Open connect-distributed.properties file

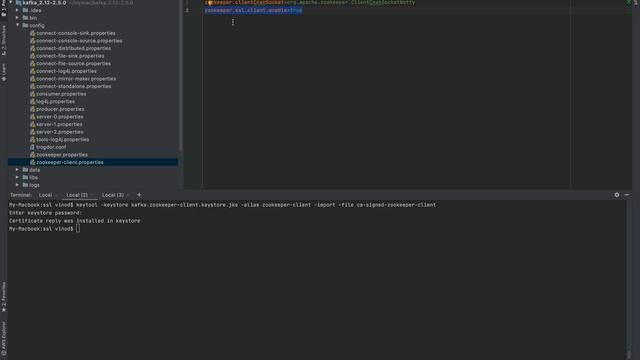73,48
